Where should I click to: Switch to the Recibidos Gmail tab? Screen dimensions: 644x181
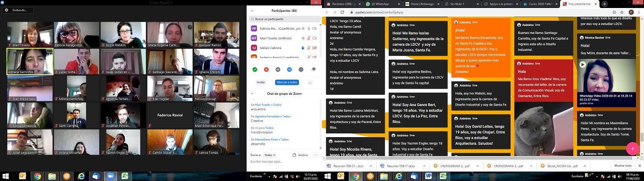[x=343, y=4]
